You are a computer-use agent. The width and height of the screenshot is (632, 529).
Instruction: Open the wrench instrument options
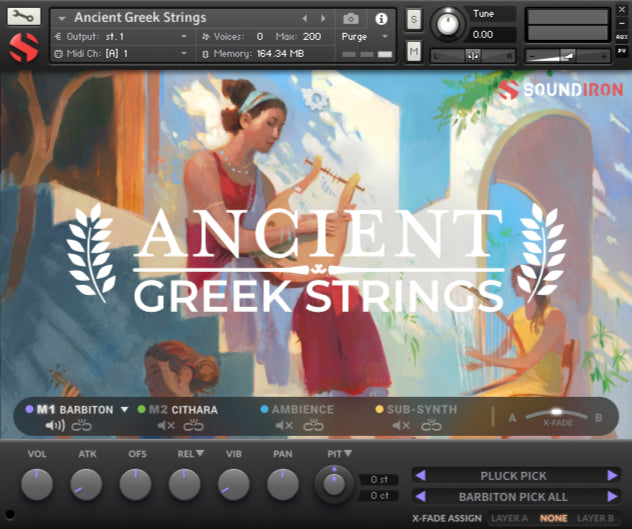[24, 17]
